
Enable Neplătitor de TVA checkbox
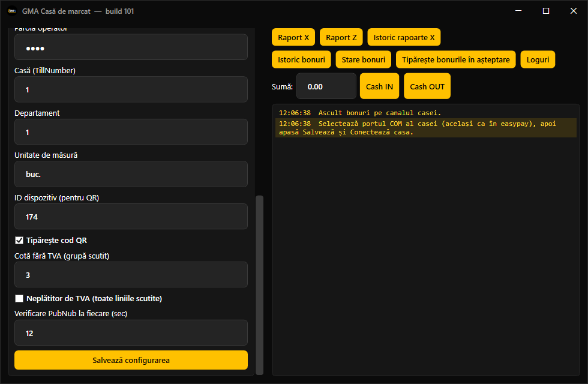click(19, 299)
